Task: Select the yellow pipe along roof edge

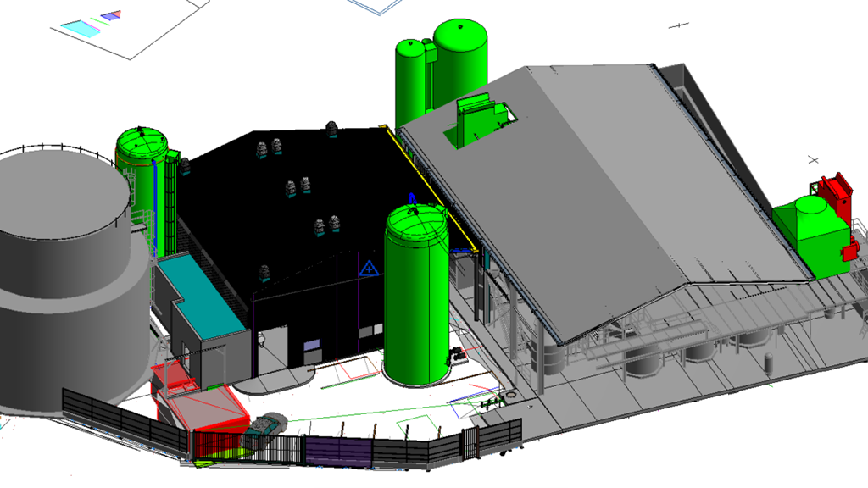Action: coord(431,188)
